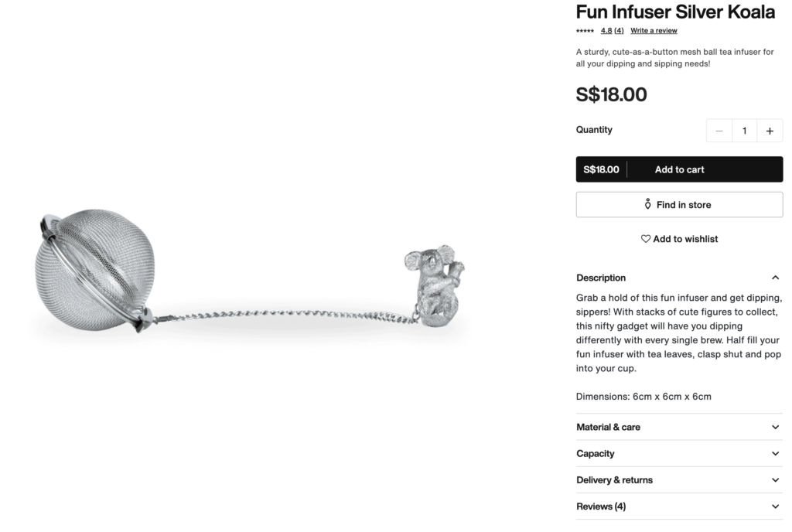Click the five-star rating icons
Image resolution: width=792 pixels, height=532 pixels.
point(585,31)
